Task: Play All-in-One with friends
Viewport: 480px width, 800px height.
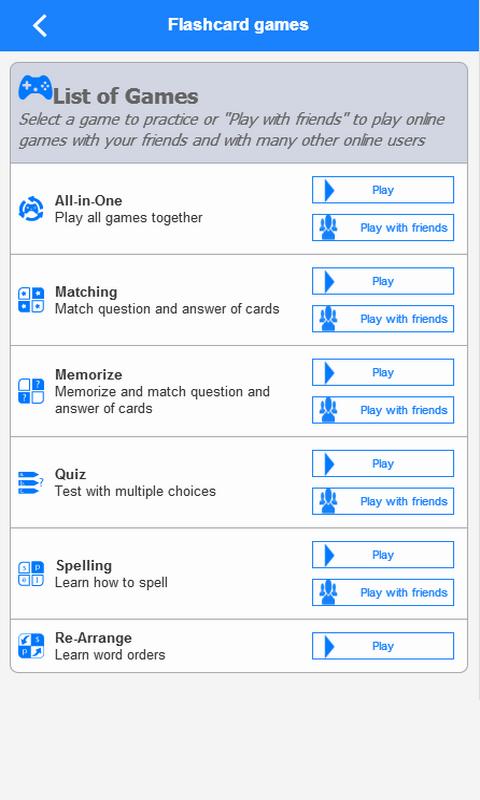Action: pos(383,228)
